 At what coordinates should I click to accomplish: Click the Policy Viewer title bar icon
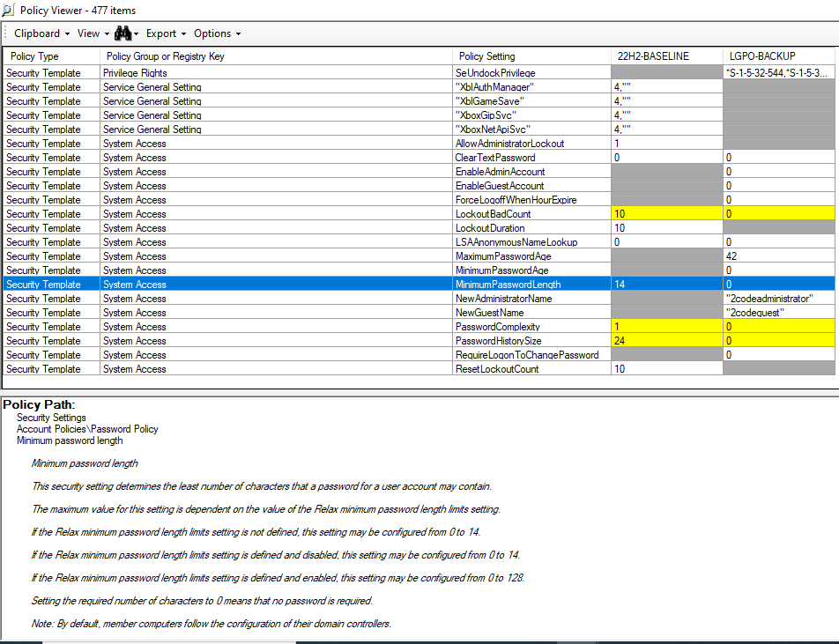(10, 9)
